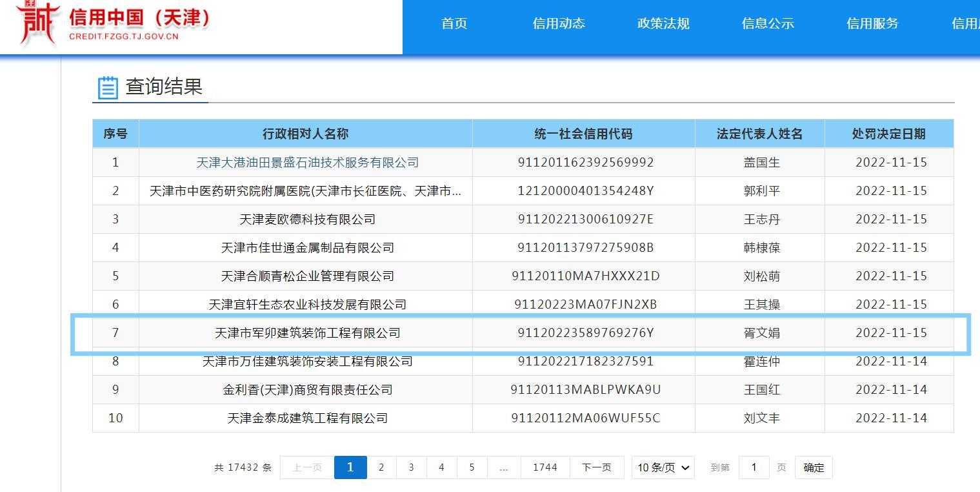Open 天津市万佳建筑装饰安装工程有限公司 record
Viewport: 980px width, 492px height.
[x=308, y=362]
